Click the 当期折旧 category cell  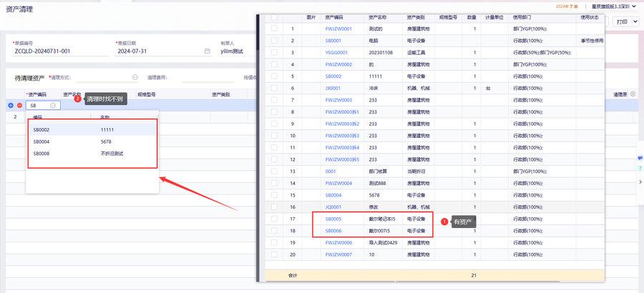pyautogui.click(x=416, y=172)
